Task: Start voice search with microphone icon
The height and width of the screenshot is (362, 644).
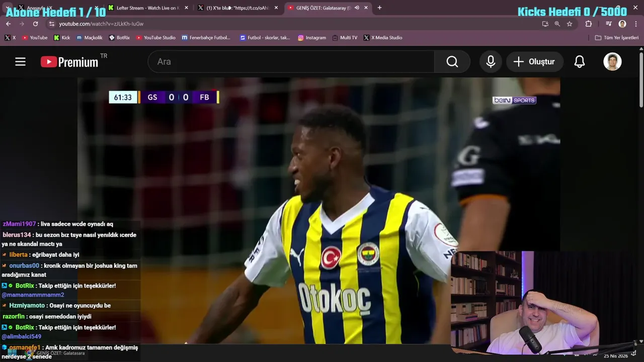Action: pos(491,61)
